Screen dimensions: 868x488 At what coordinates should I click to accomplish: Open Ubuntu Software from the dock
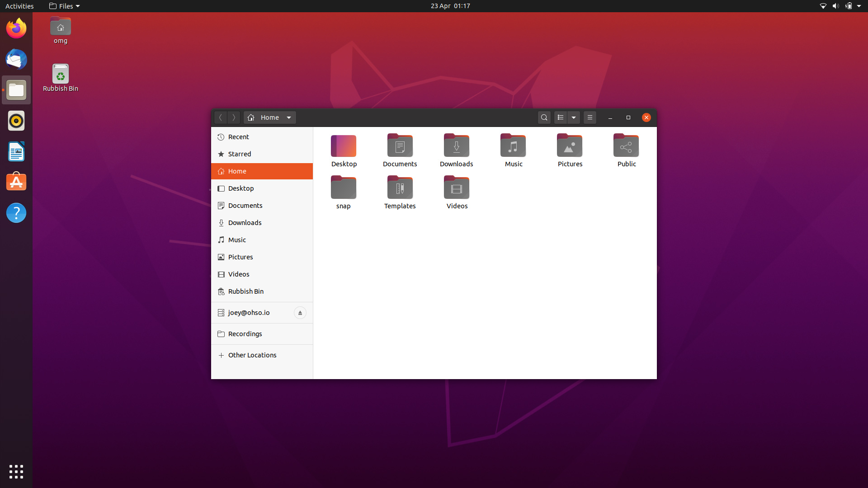click(x=16, y=182)
